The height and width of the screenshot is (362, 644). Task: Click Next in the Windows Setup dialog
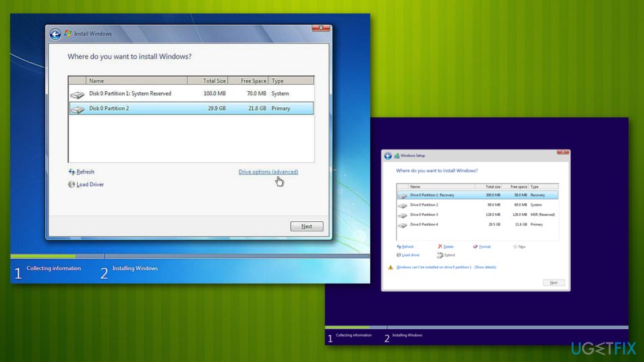click(x=553, y=283)
